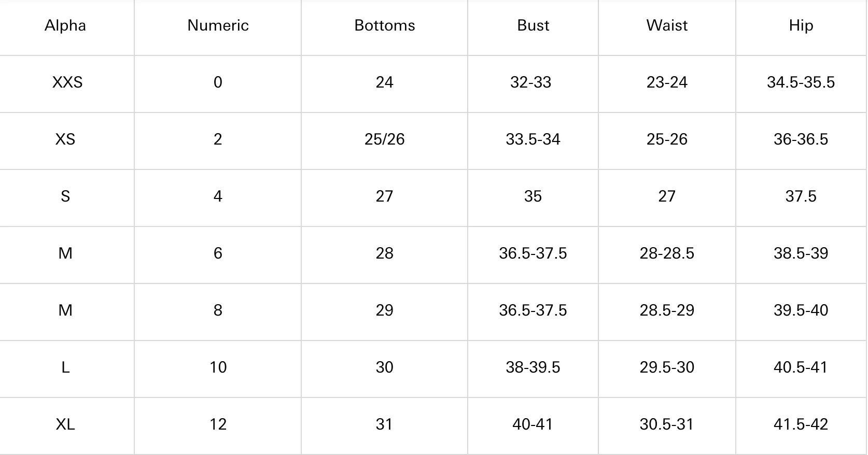The image size is (868, 455).
Task: Select the XXS size cell
Action: [x=67, y=82]
